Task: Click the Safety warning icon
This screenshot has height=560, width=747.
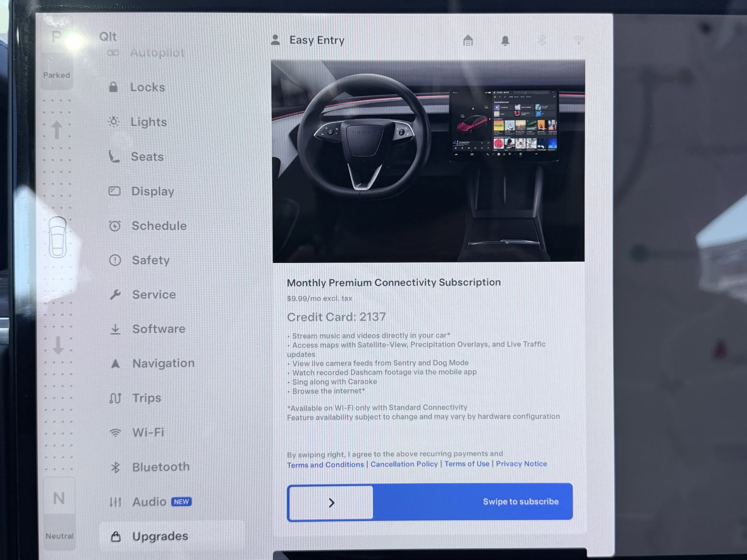Action: (115, 260)
